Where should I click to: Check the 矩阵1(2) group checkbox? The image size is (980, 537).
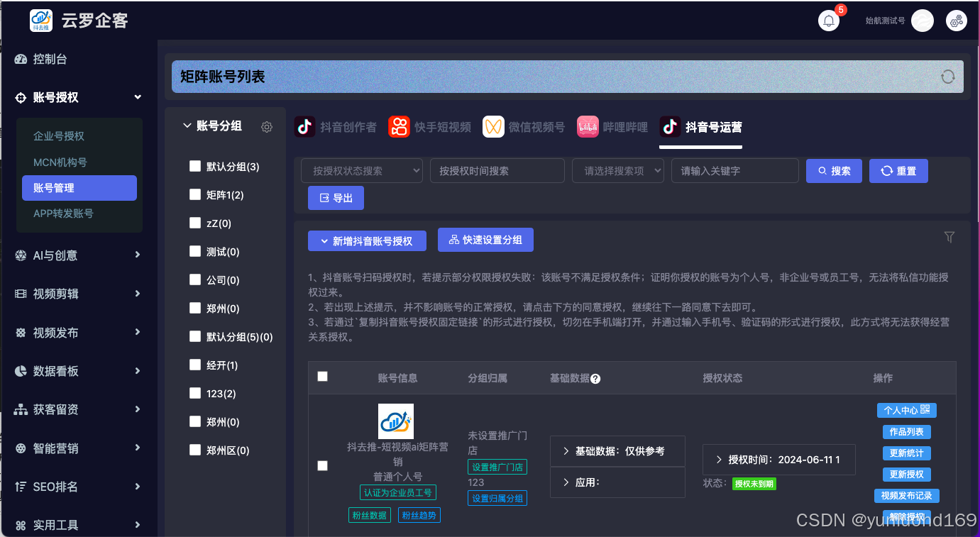click(195, 194)
